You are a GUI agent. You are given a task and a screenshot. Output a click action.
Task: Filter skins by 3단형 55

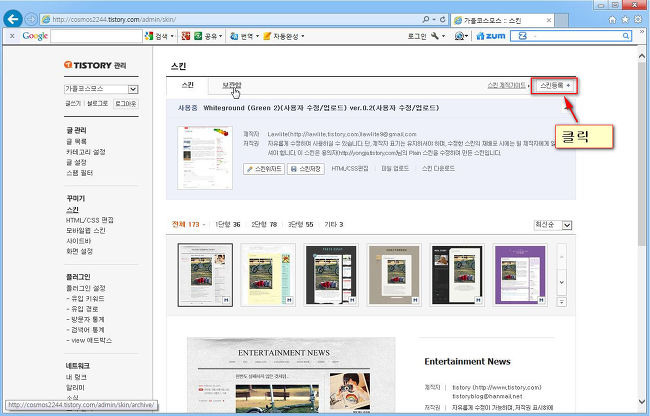pos(301,224)
